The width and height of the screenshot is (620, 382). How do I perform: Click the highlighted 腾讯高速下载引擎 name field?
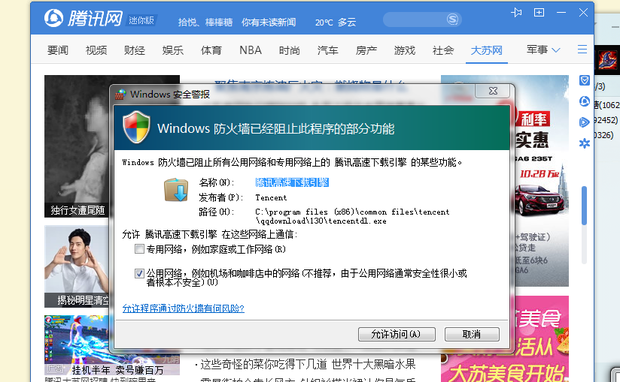coord(292,182)
